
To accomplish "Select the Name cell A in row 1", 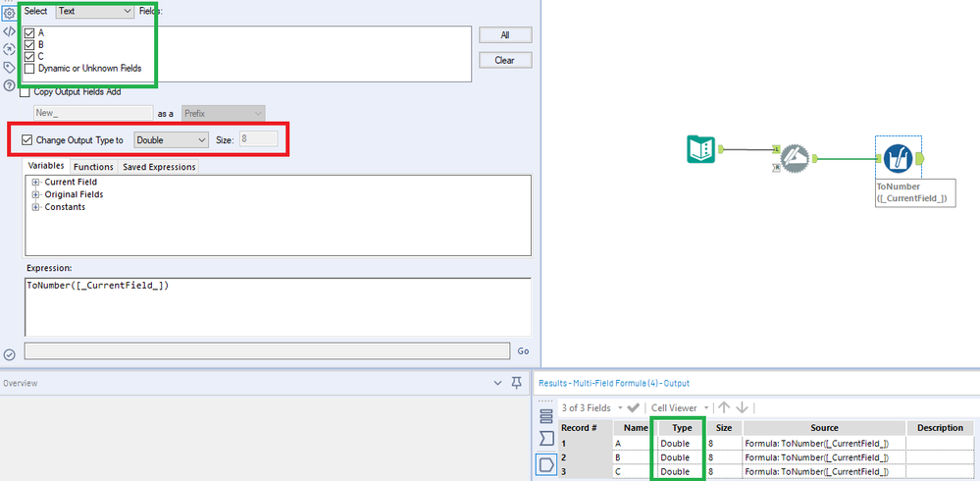I will pyautogui.click(x=635, y=443).
